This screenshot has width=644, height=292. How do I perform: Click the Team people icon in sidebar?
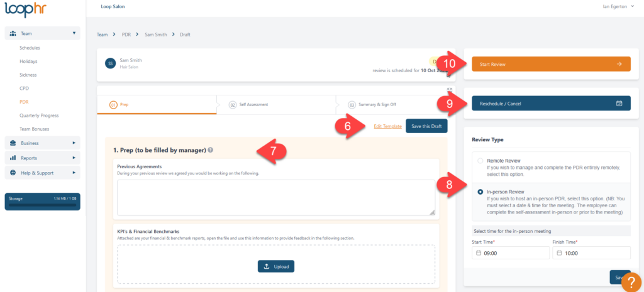click(13, 33)
